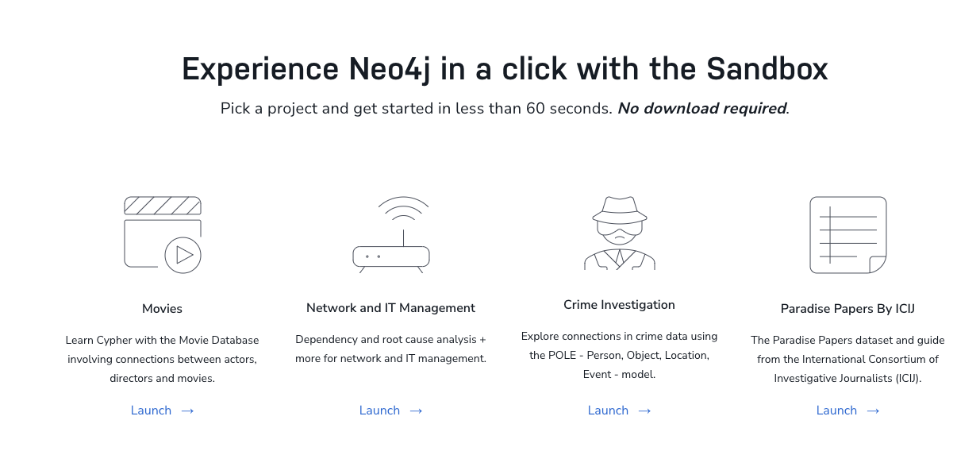Launch the Movies sandbox project
This screenshot has height=451, width=980.
pyautogui.click(x=163, y=411)
